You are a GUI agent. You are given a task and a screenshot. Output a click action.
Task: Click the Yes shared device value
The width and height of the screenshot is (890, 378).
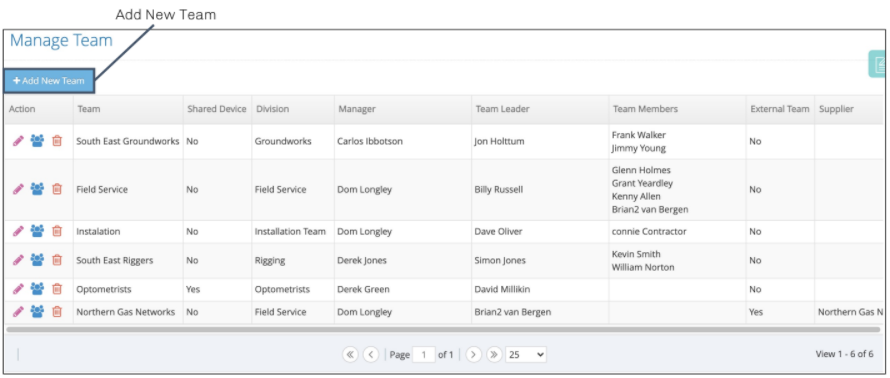point(194,289)
